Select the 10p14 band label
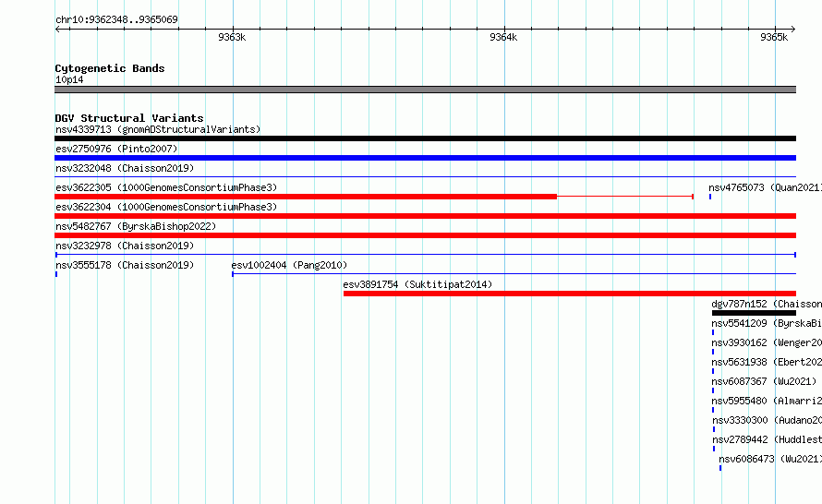Viewport: 822px width, 504px height. [x=69, y=79]
